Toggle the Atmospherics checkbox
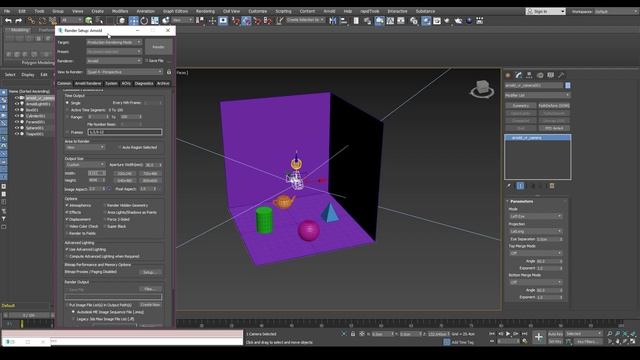Screen dimensions: 640x360 [67, 205]
